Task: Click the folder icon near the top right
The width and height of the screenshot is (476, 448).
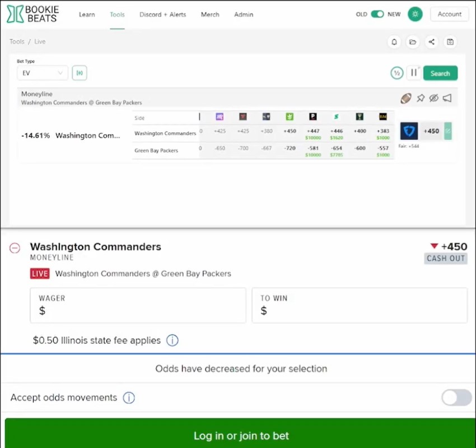Action: pos(413,42)
